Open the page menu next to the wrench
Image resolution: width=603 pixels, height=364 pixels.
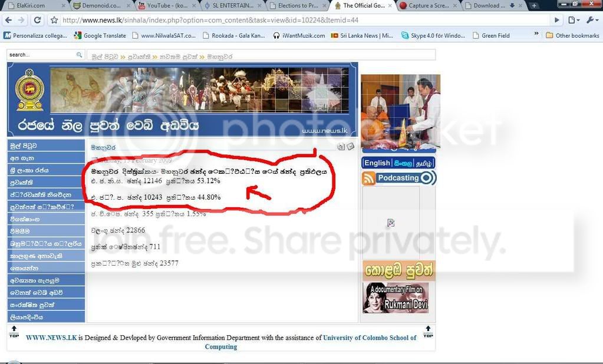[574, 20]
